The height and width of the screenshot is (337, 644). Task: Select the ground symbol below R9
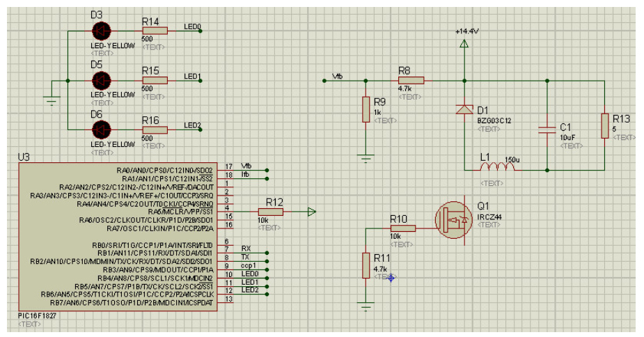coord(366,159)
